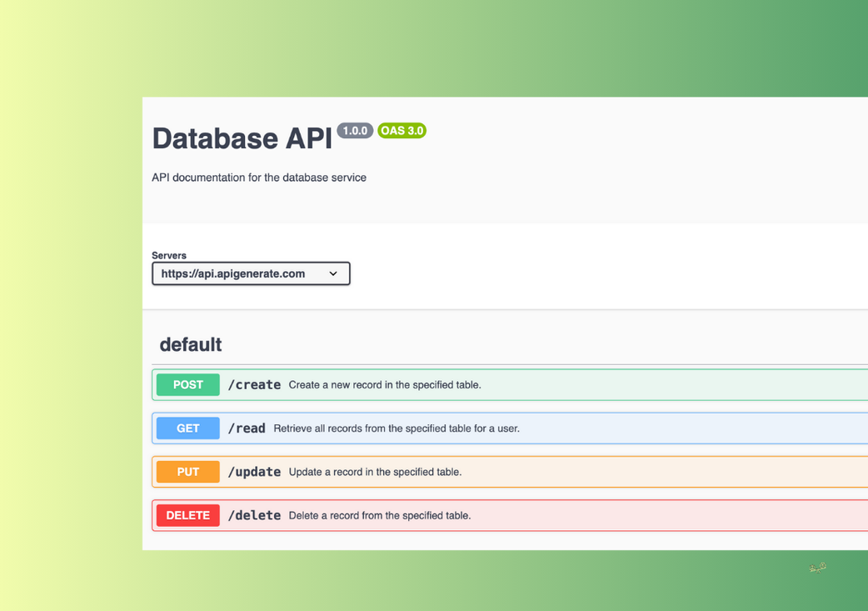Screen dimensions: 868x611
Task: Click the 'API documentation for the database service' text
Action: tap(259, 178)
